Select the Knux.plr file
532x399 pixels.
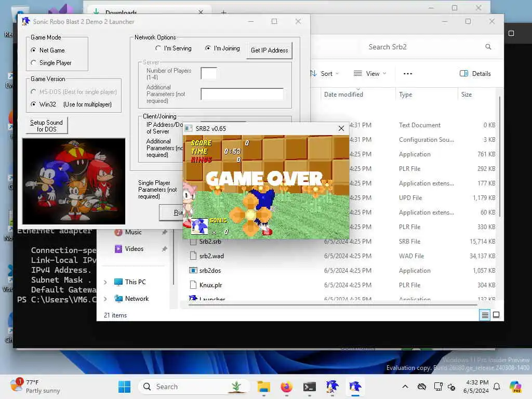(x=210, y=285)
